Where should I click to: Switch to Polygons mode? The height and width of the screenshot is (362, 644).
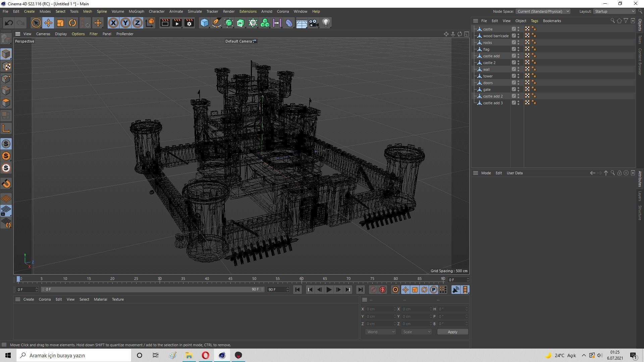6,103
